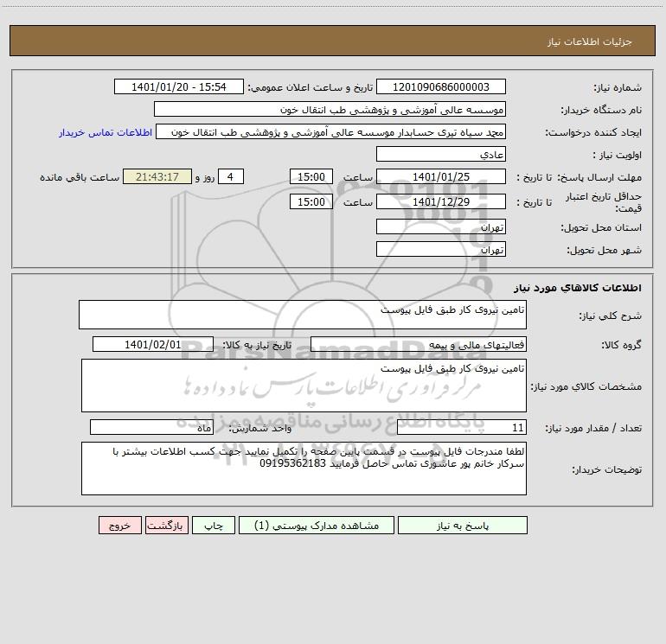
Task: Click the مشخصات کالای مورد نیاز text area
Action: click(304, 386)
